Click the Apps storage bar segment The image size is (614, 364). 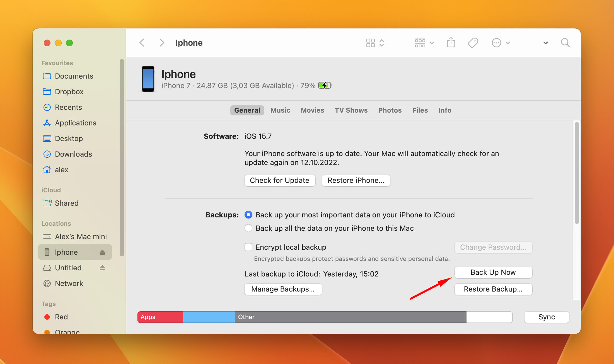click(x=160, y=317)
